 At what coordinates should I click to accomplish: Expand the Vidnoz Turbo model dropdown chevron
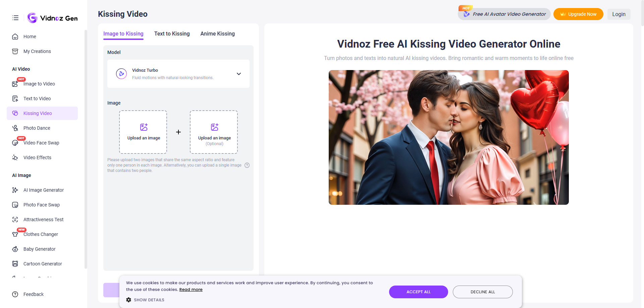click(x=239, y=74)
